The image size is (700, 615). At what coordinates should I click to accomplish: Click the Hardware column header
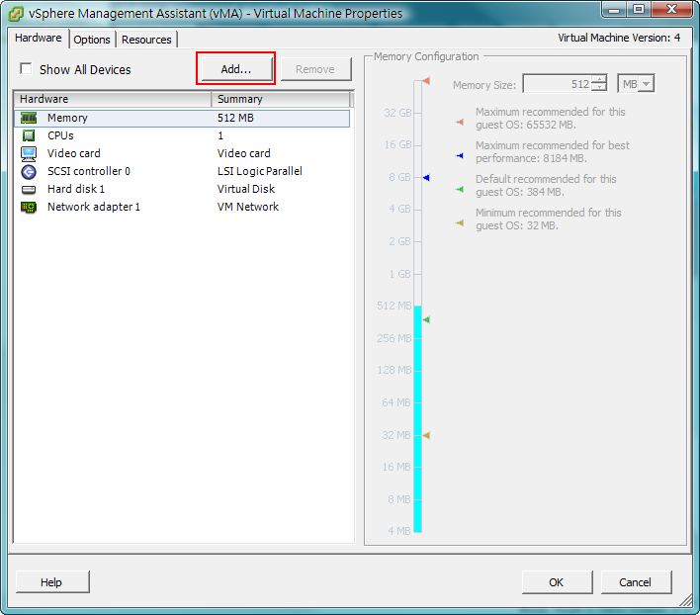(113, 99)
